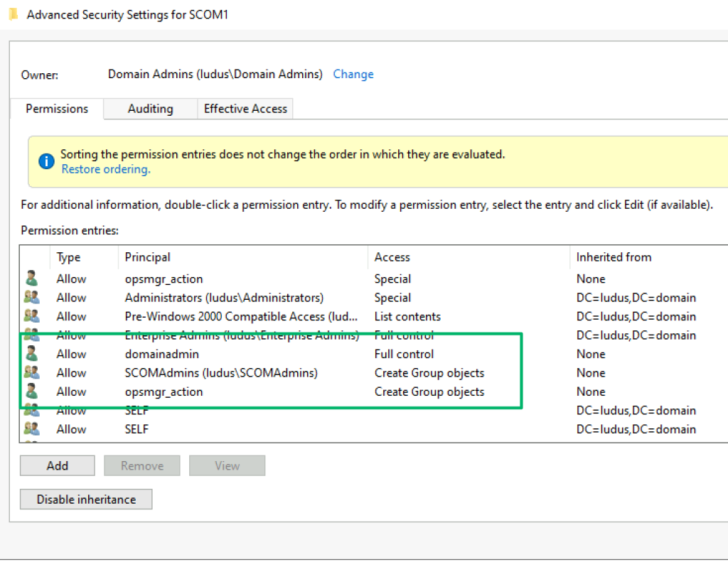Click the folder icon in the title bar
Viewport: 728px width, 562px height.
[x=14, y=14]
